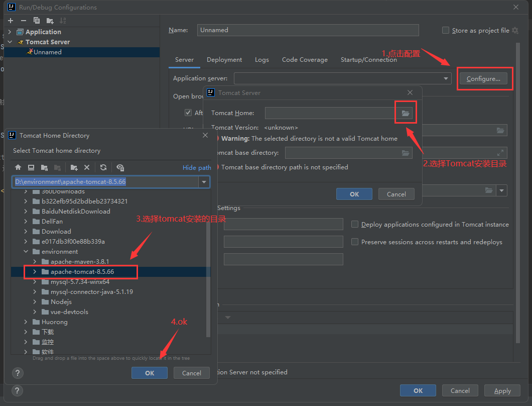Close the Tomcat Server dialog
532x406 pixels.
tap(410, 92)
